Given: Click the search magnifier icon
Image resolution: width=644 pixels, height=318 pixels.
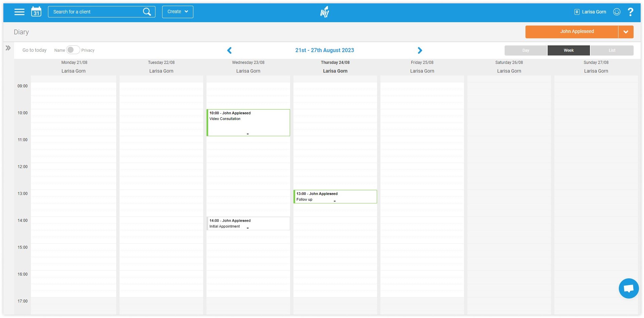Looking at the screenshot, I should click(147, 12).
